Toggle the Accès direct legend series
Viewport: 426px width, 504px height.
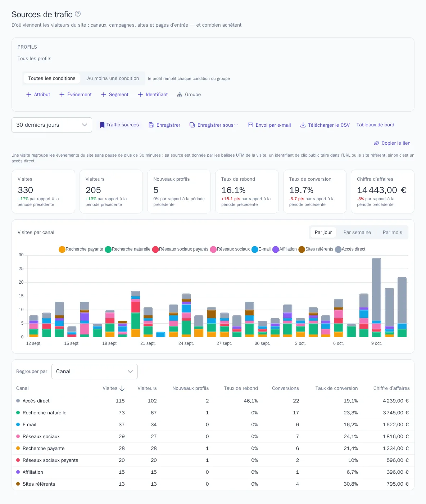(x=350, y=249)
